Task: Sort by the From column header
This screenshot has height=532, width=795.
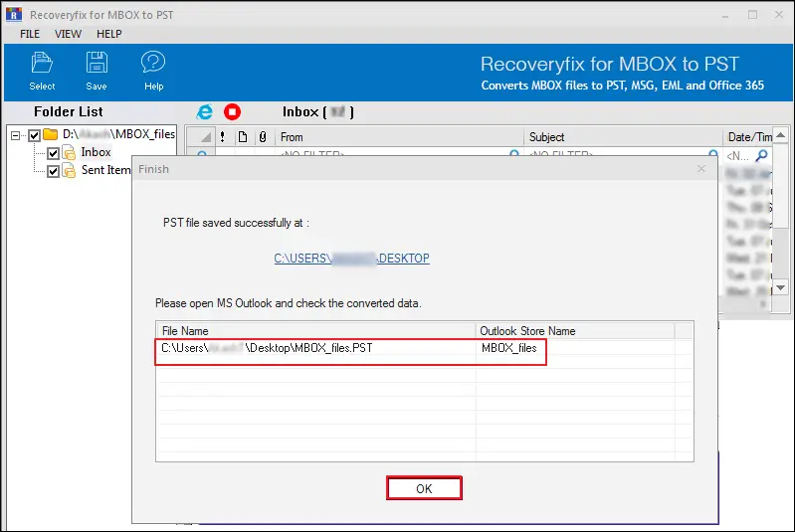Action: click(399, 137)
